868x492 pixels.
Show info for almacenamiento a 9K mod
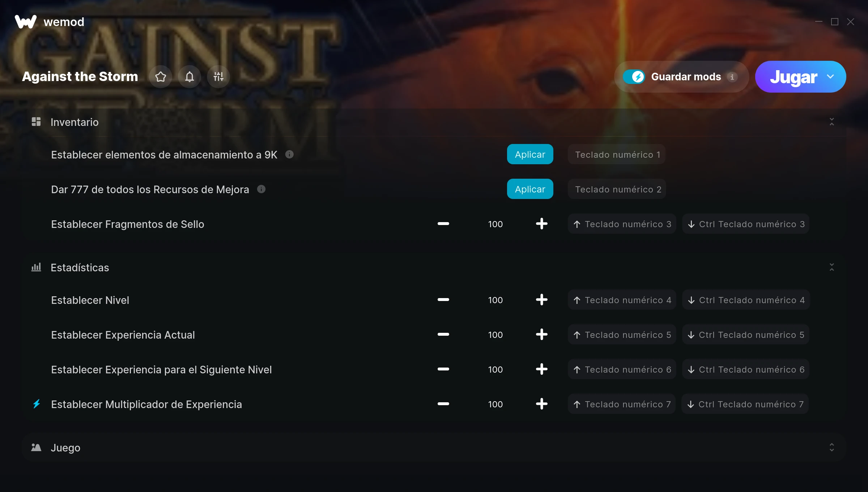tap(289, 154)
